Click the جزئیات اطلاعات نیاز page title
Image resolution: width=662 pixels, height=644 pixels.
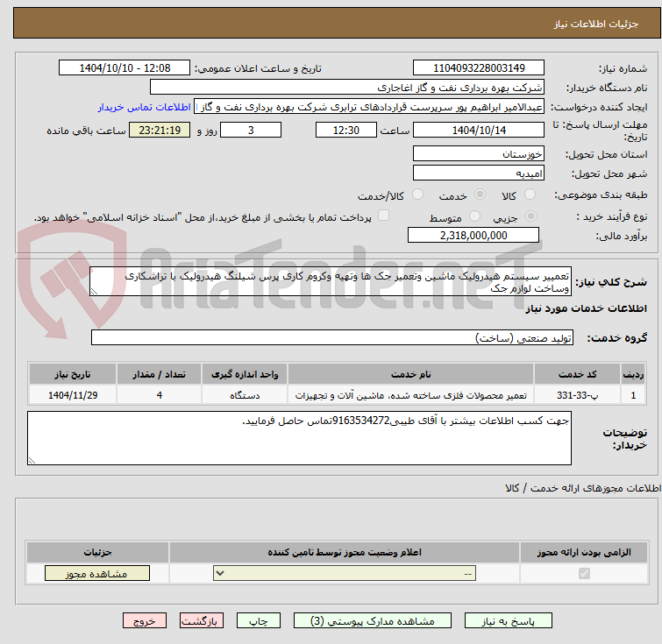coord(595,24)
